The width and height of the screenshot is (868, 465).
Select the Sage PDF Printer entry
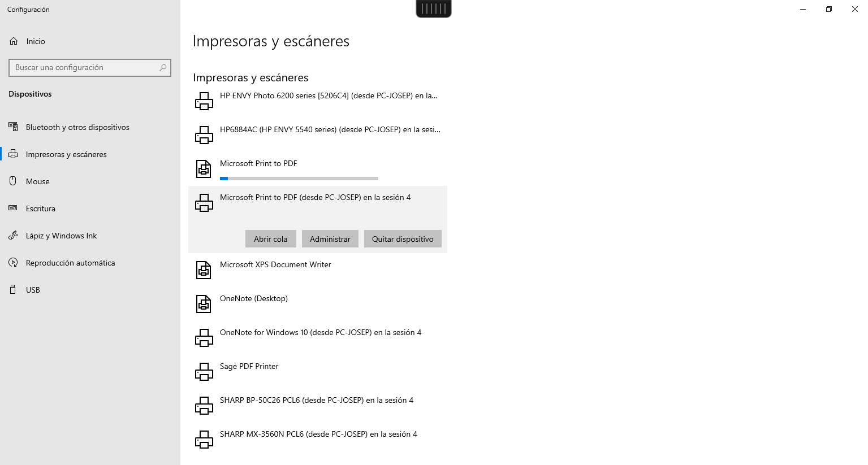318,372
